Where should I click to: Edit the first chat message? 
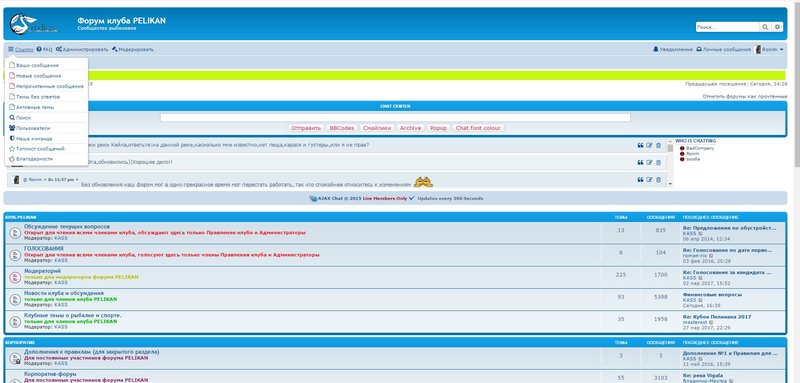pyautogui.click(x=649, y=145)
